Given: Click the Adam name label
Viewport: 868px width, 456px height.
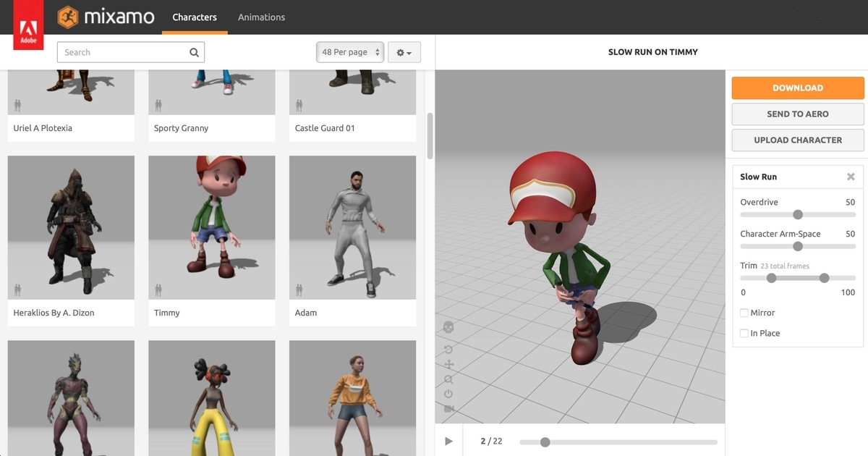Looking at the screenshot, I should (306, 313).
